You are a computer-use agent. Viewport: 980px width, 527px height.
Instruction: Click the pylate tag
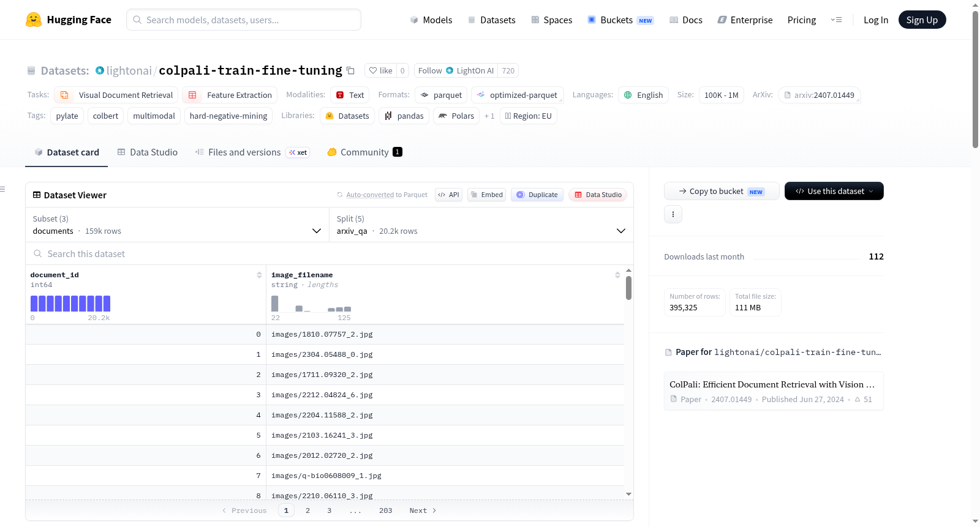pyautogui.click(x=67, y=116)
